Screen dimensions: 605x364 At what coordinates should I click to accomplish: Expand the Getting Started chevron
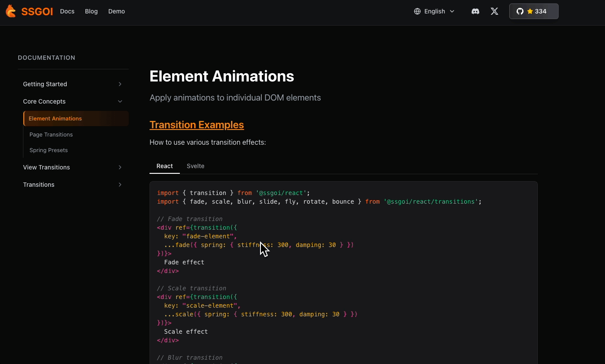tap(120, 84)
